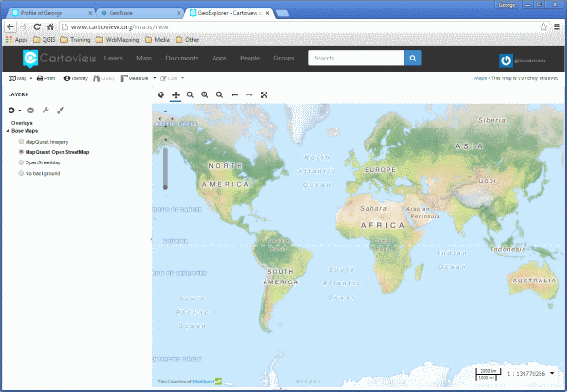Open the QGIS bookmarks folder
This screenshot has width=567, height=392.
coord(44,40)
